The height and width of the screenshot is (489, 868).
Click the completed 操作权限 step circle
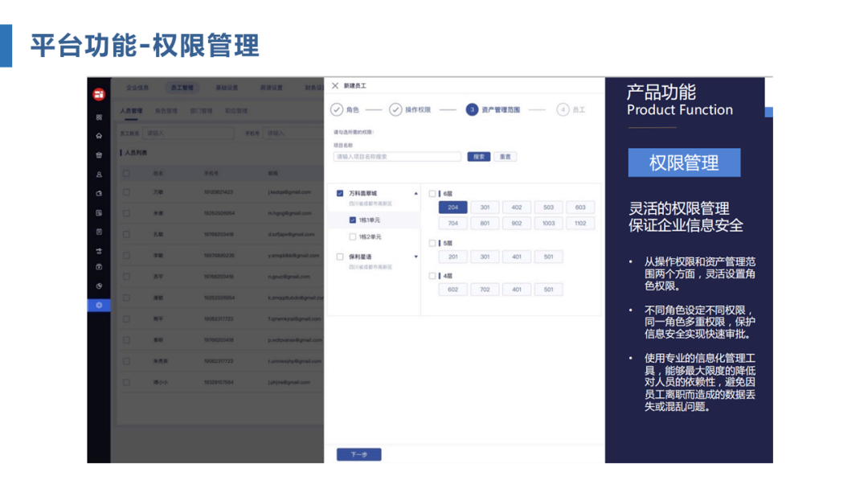395,109
